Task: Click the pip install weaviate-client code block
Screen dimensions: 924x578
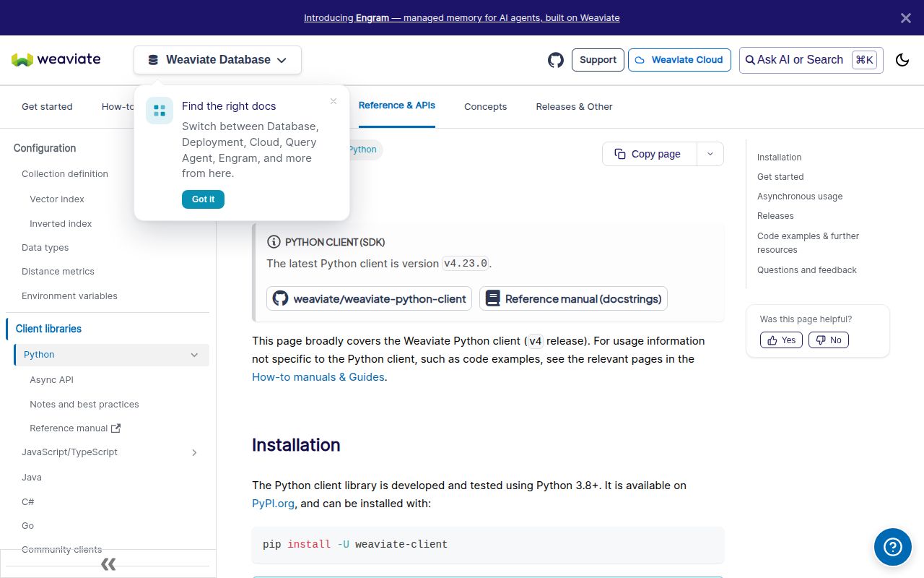Action: point(488,545)
